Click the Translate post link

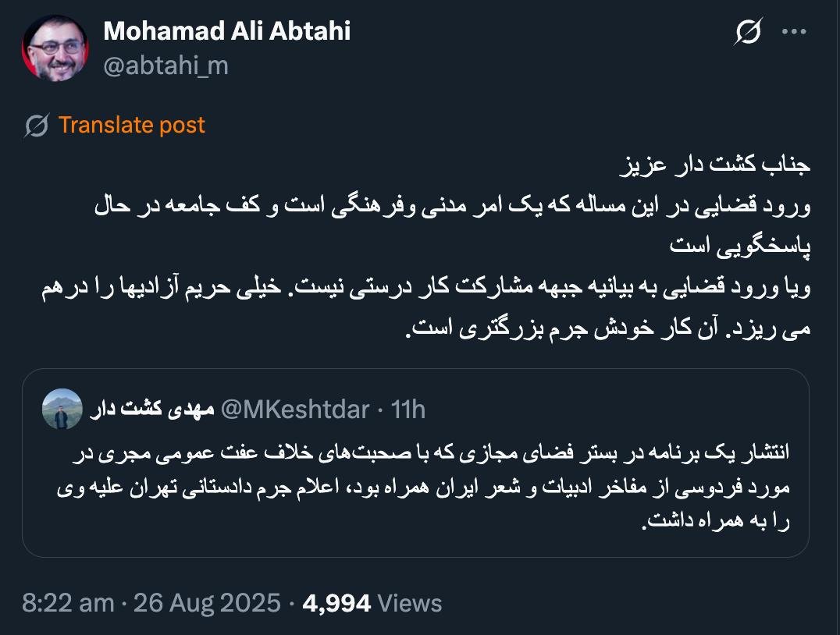coord(131,125)
